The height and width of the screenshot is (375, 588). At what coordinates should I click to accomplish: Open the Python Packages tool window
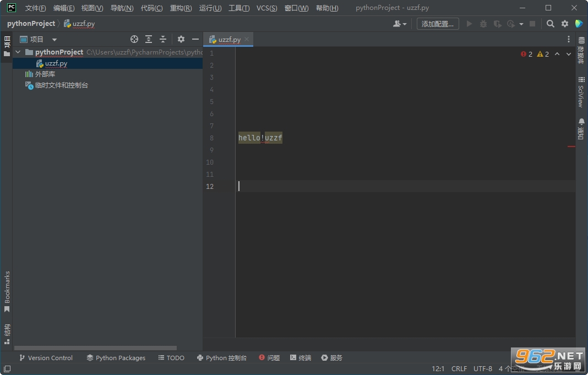pos(116,358)
